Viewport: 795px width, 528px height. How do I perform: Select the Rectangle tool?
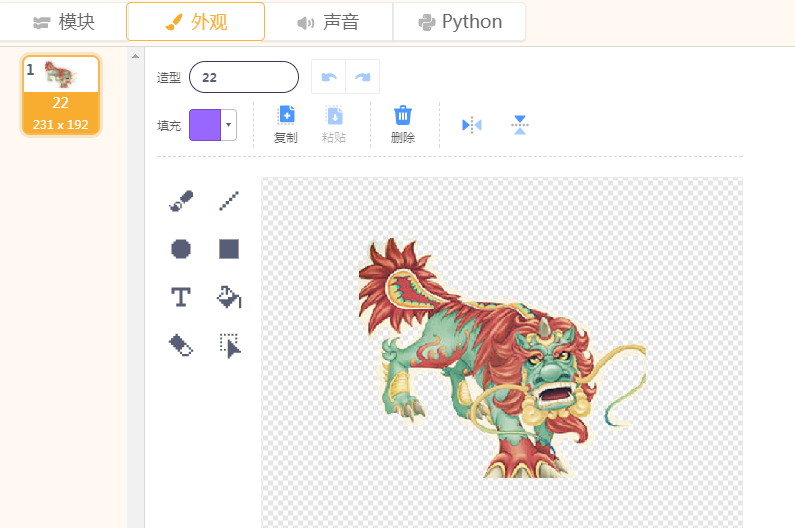(229, 249)
